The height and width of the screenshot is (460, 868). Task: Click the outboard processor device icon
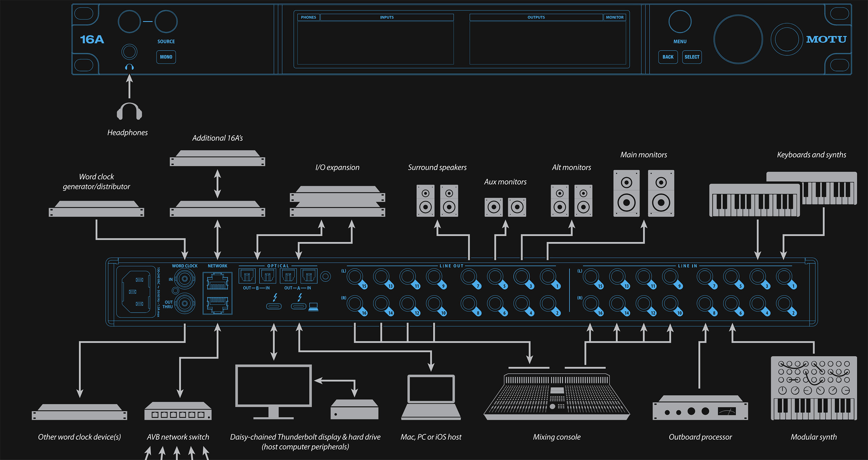[700, 408]
